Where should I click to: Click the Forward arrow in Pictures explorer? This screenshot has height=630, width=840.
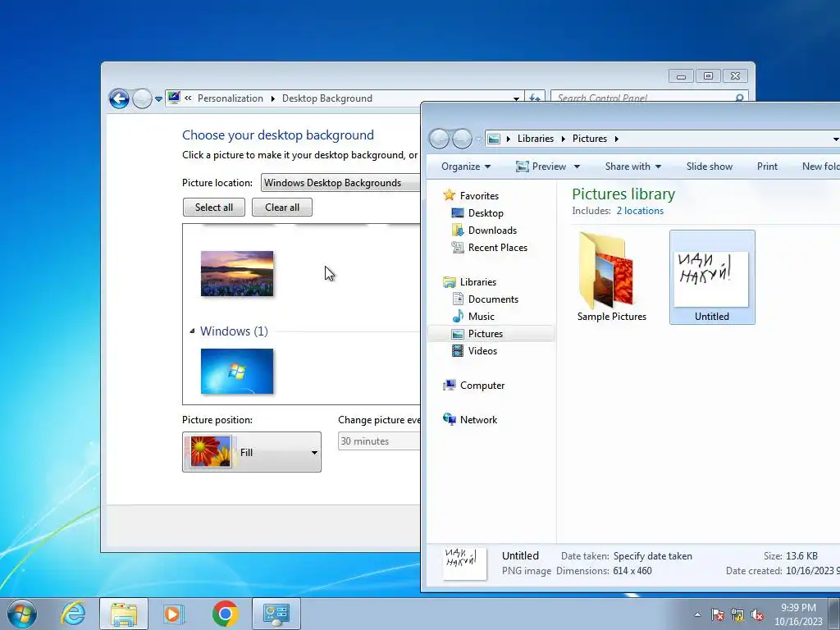coord(462,139)
